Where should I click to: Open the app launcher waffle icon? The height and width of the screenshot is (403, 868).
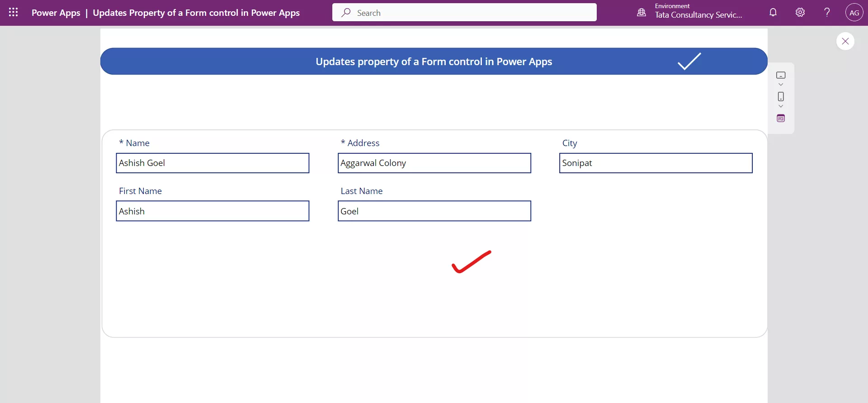coord(14,13)
